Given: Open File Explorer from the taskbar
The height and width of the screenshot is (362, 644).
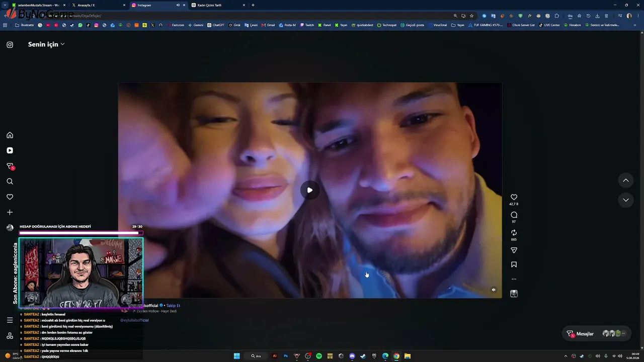Looking at the screenshot, I should (x=408, y=356).
